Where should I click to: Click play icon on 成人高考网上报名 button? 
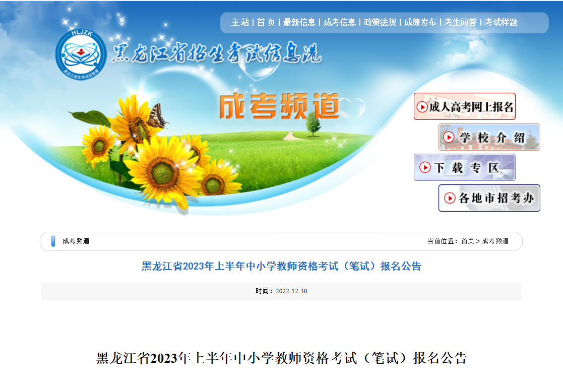[x=422, y=107]
